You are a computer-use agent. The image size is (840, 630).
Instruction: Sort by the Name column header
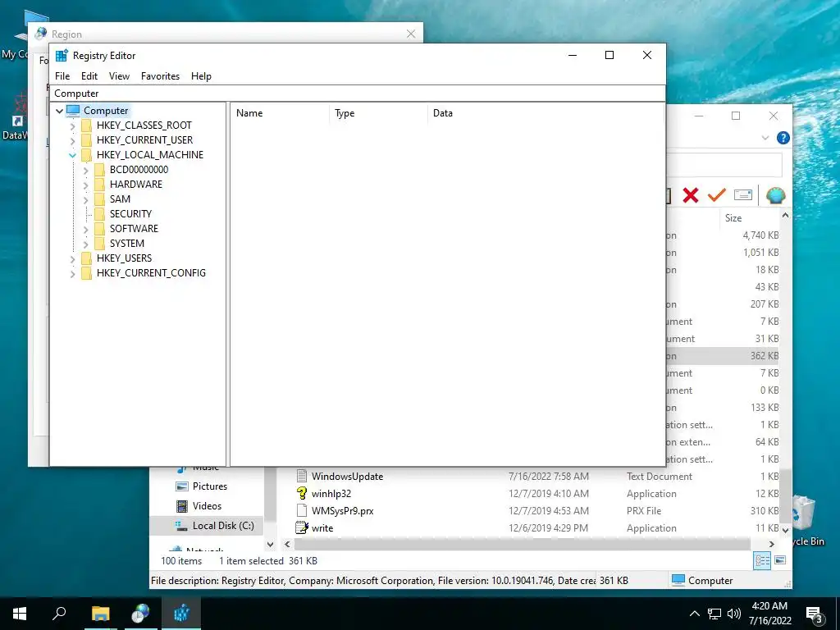pos(280,113)
